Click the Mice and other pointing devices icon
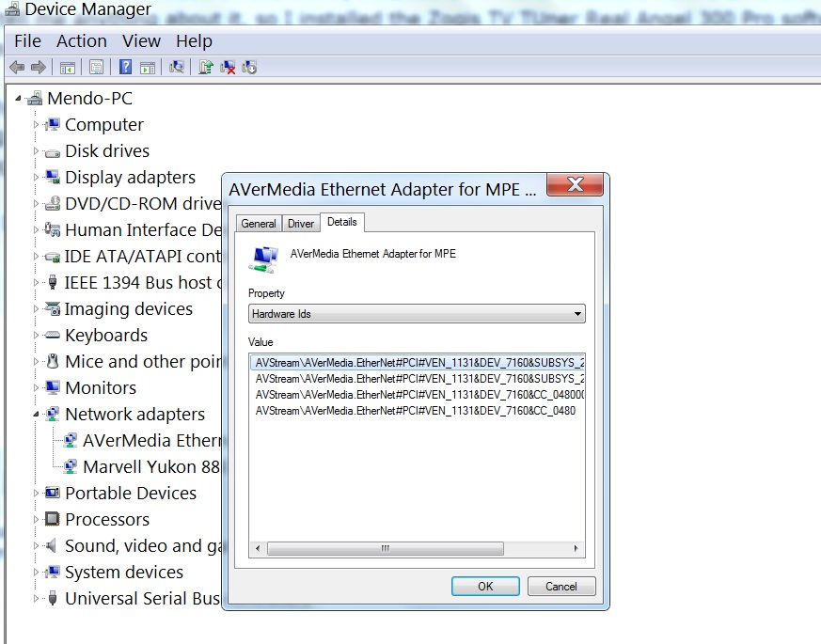The image size is (821, 644). click(53, 361)
